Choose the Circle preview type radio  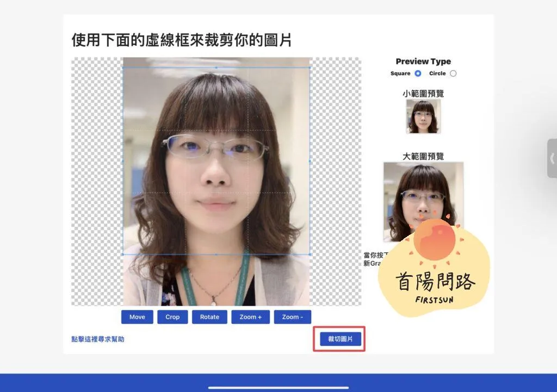(453, 73)
